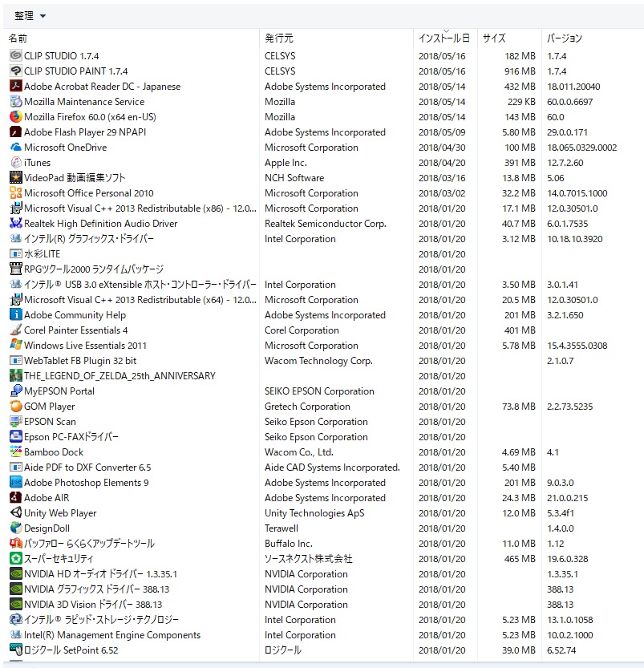Select the 水彩LITE program name
Viewport: 644px width, 668px height.
point(43,254)
